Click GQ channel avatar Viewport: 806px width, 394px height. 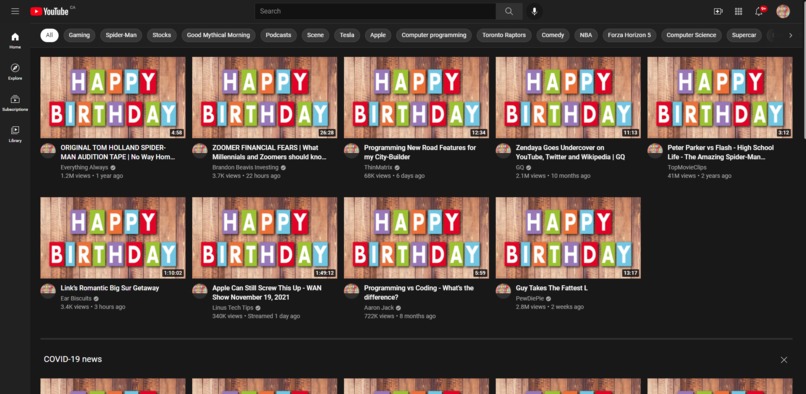click(503, 151)
